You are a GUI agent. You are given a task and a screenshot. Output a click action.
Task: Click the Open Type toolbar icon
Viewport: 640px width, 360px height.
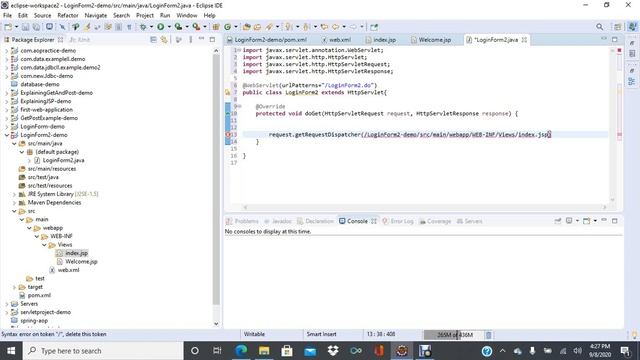click(x=247, y=27)
